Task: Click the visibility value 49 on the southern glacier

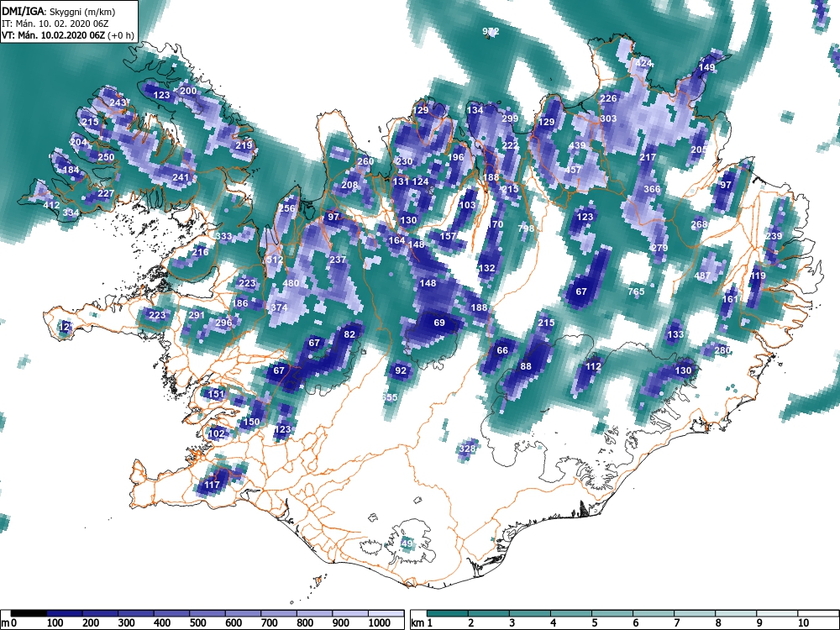Action: pos(407,543)
